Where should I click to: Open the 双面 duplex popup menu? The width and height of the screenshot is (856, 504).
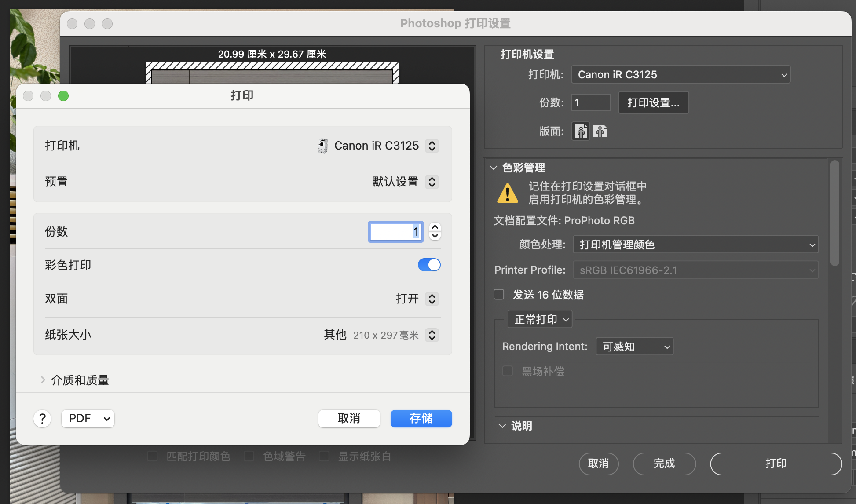[x=432, y=299]
